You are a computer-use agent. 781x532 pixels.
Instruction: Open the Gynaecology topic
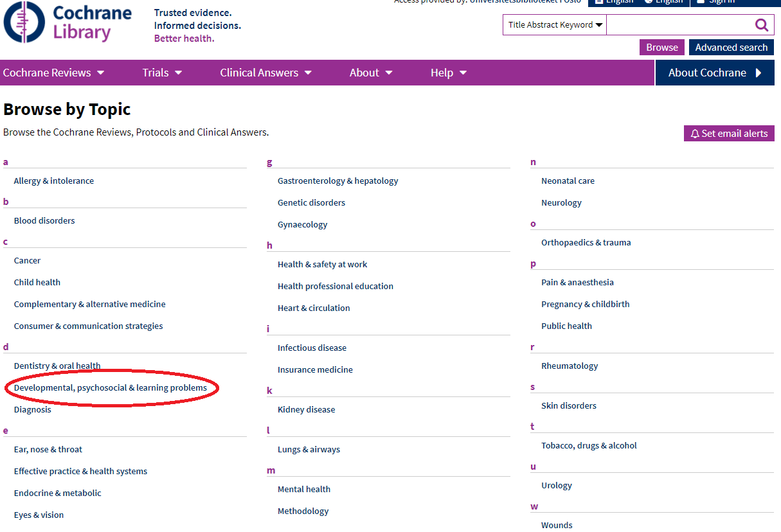click(x=303, y=225)
